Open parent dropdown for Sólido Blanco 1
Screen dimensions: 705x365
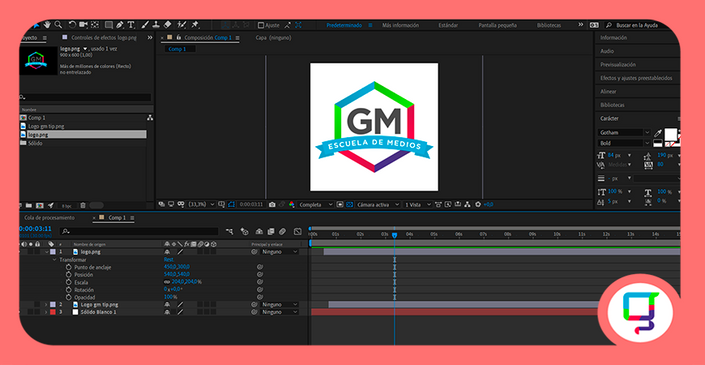click(280, 312)
